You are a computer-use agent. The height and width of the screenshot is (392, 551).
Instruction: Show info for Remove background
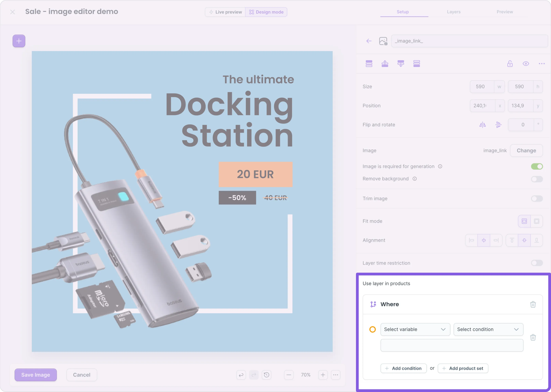click(415, 179)
